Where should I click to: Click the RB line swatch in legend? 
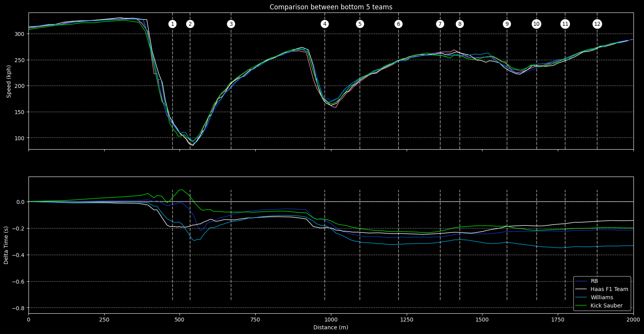coord(582,281)
